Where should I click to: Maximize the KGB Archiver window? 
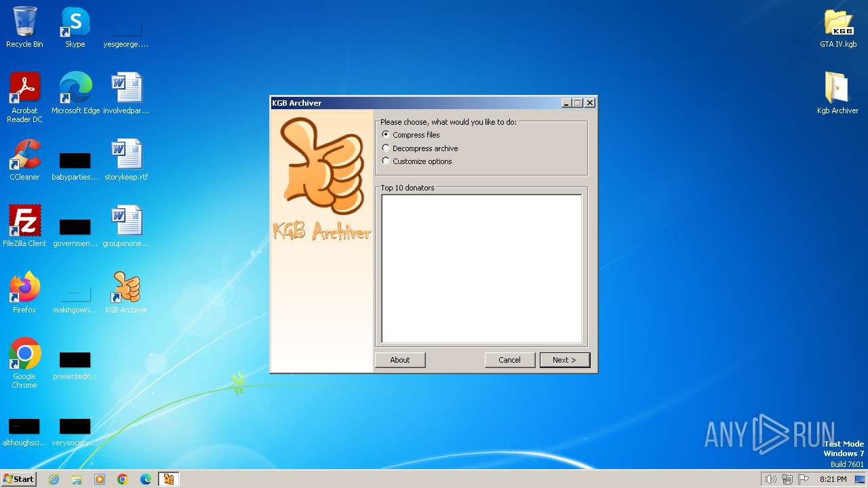click(578, 103)
